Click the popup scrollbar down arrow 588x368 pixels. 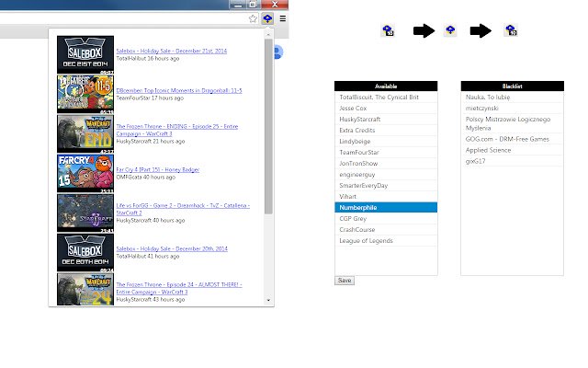pyautogui.click(x=268, y=300)
